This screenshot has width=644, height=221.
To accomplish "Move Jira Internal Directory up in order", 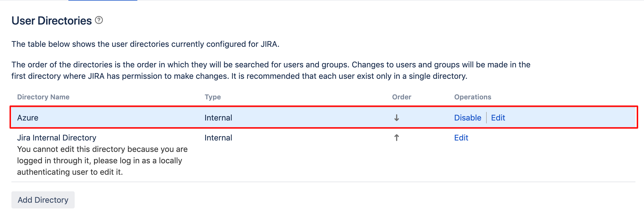I will tap(396, 138).
